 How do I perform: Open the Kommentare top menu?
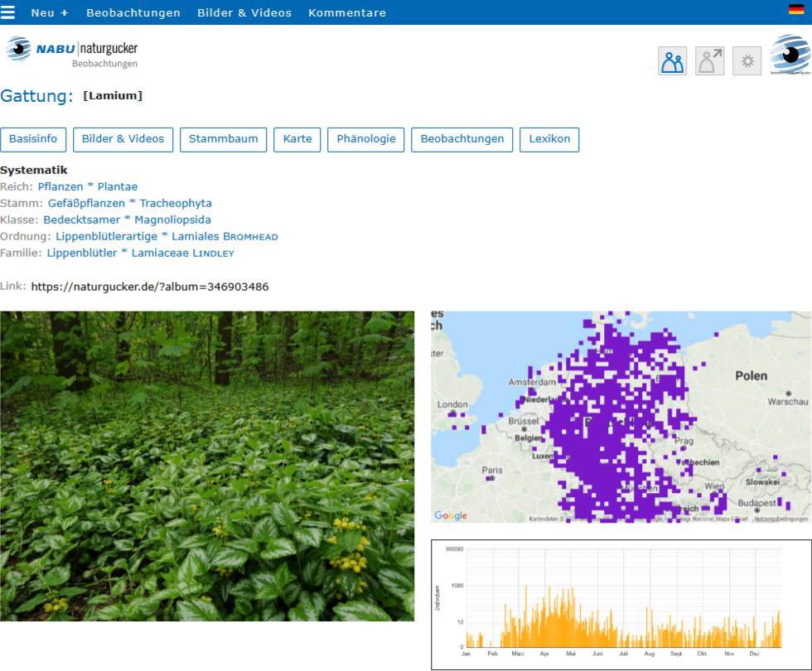(x=347, y=12)
